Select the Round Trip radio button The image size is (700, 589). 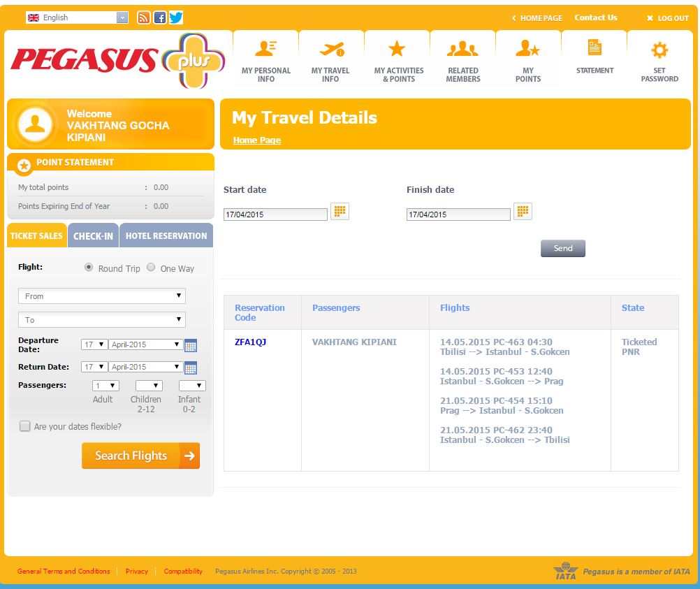89,267
